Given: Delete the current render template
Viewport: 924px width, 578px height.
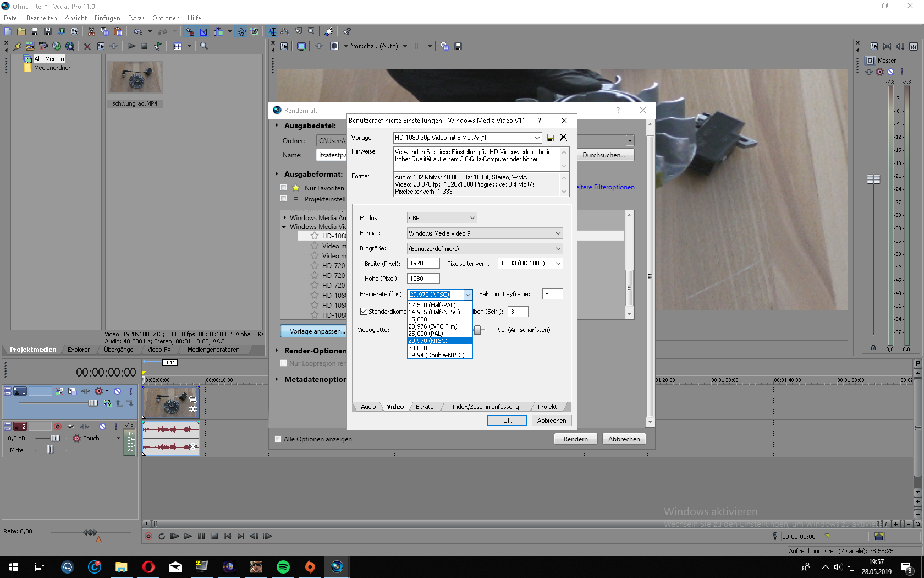Looking at the screenshot, I should pyautogui.click(x=563, y=138).
